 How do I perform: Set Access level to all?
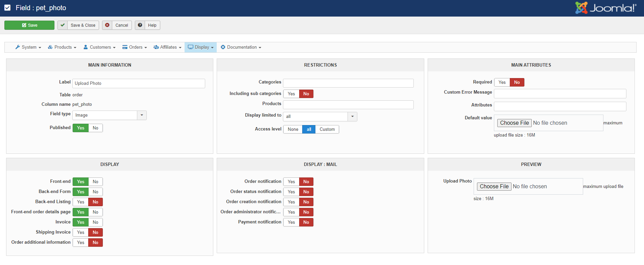click(309, 129)
